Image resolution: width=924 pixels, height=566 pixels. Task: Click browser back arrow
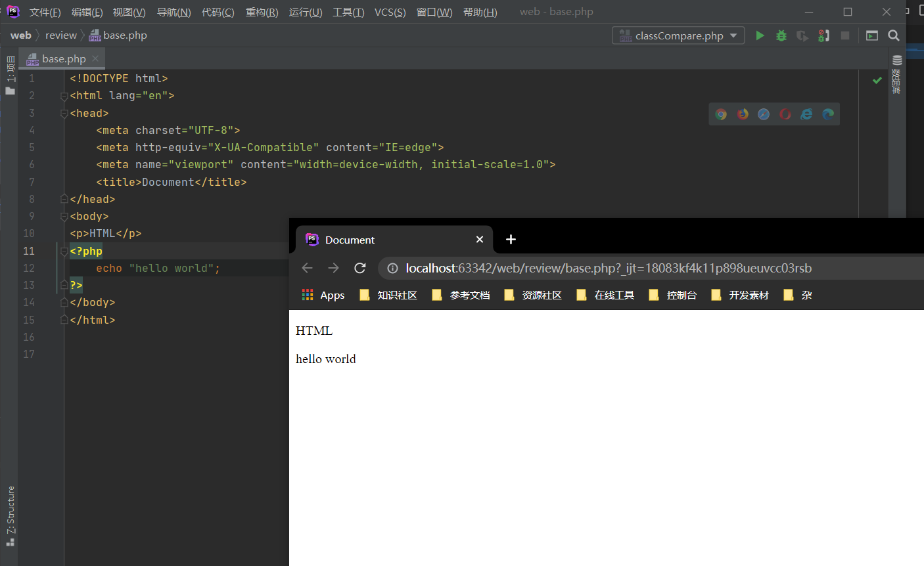pyautogui.click(x=307, y=268)
